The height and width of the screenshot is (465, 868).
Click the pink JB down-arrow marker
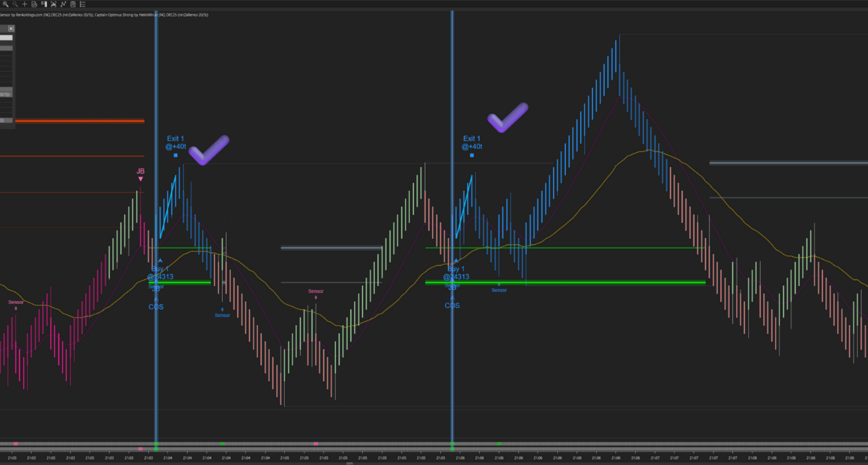pos(141,179)
